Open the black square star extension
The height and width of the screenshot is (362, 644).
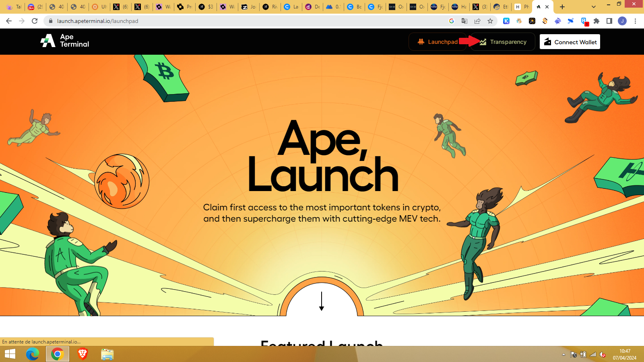tap(532, 21)
